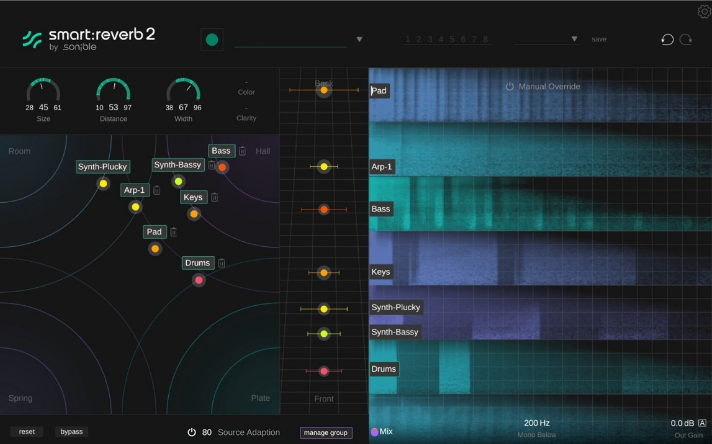Click the Pad depth dot in Back-Front view

coord(324,90)
